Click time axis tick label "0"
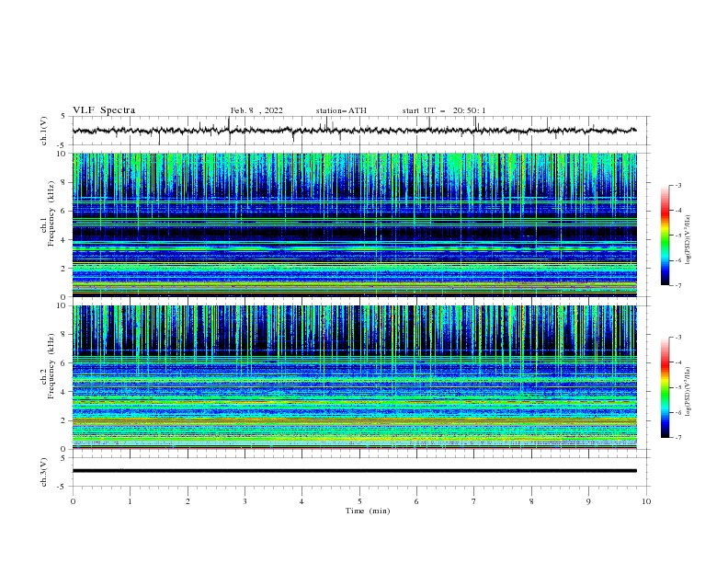This screenshot has height=563, width=728. pos(73,501)
